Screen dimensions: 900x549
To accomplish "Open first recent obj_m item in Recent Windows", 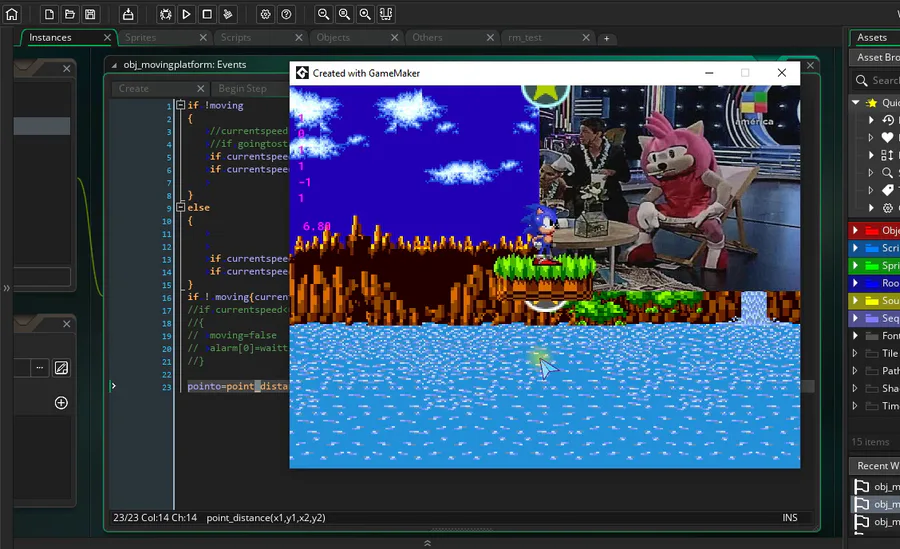I will 875,487.
